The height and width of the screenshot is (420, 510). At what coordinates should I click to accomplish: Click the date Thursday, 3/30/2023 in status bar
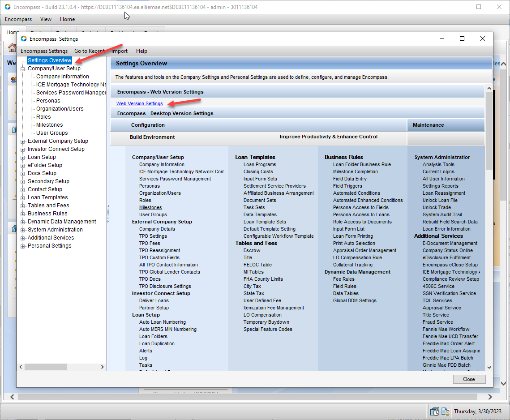click(477, 411)
